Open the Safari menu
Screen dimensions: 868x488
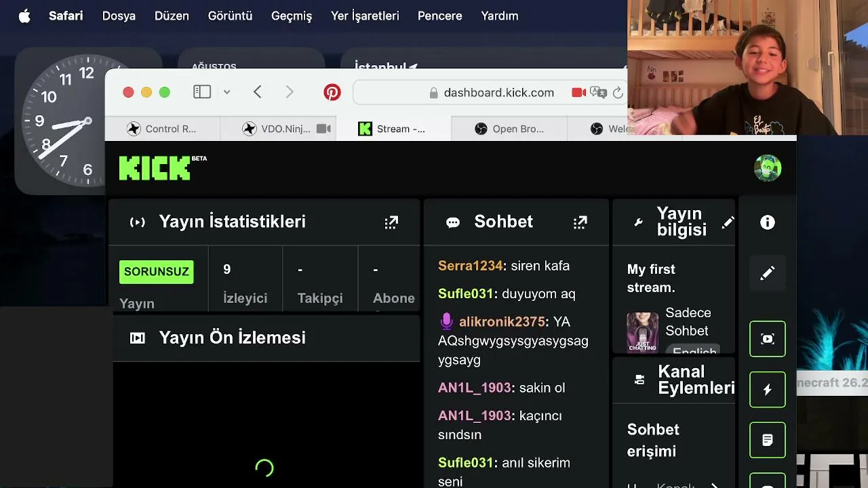(x=66, y=16)
